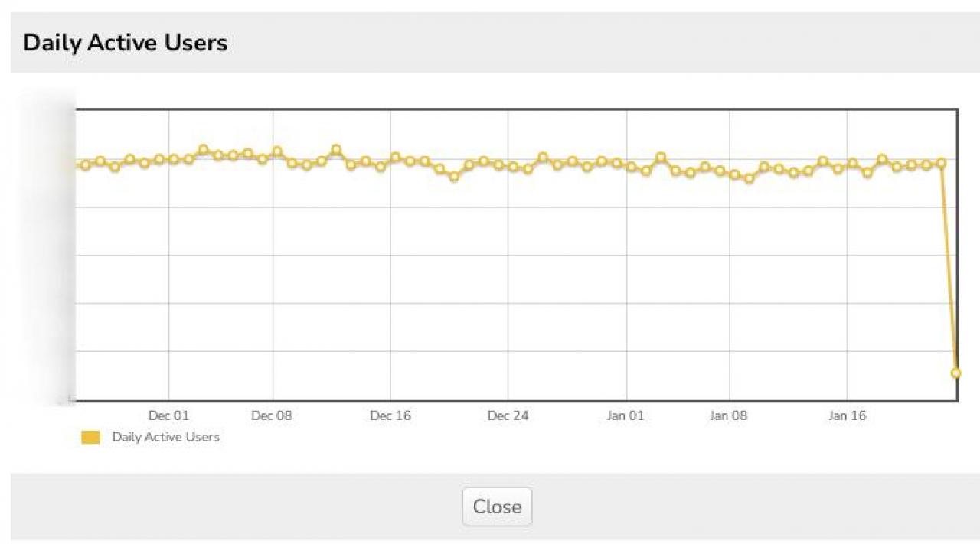Click the Daily Active Users dialog title

pos(125,43)
